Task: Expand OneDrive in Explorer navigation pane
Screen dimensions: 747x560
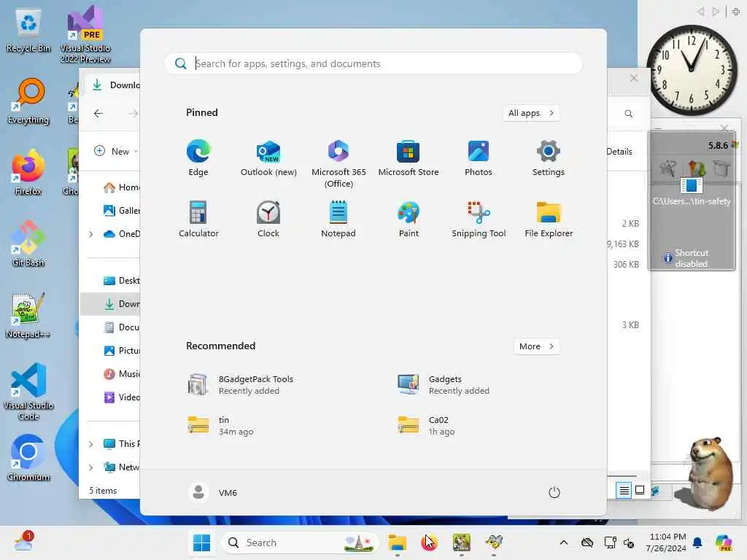Action: 90,234
